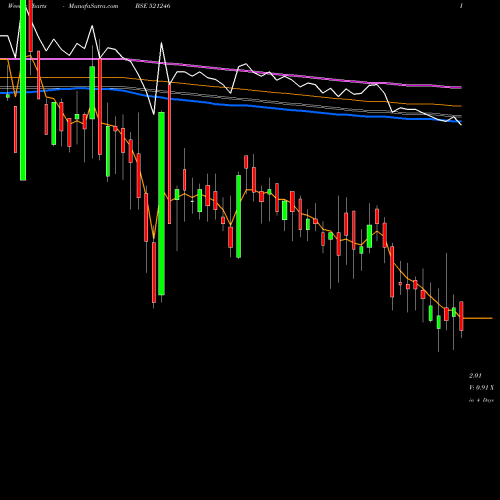Click the 'V: 0.91 X' volume label
The width and height of the screenshot is (500, 500).
pos(482,388)
